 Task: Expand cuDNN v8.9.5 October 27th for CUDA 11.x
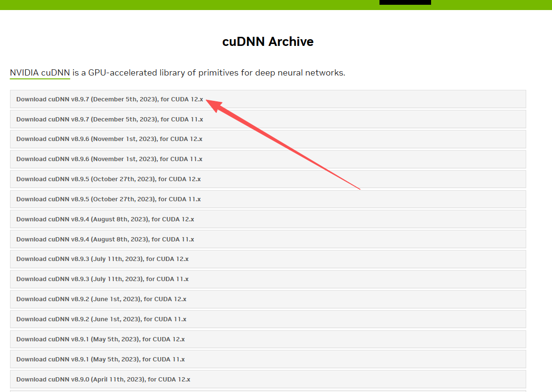[268, 199]
